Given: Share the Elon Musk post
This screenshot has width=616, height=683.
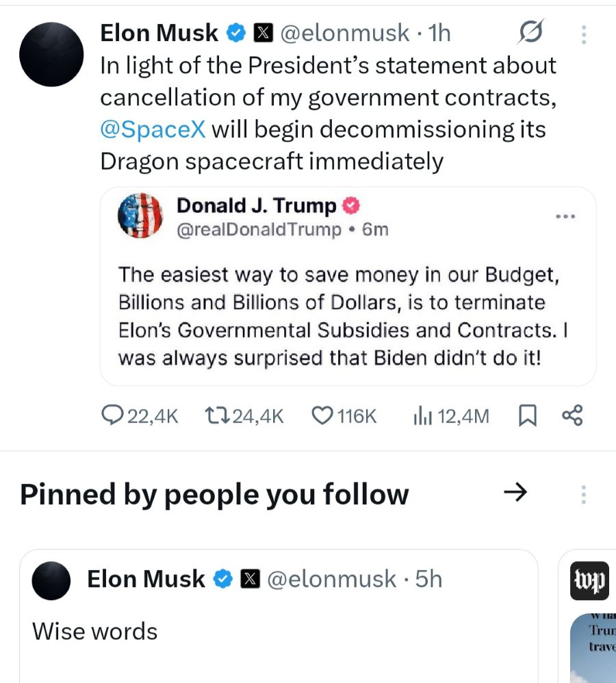Looking at the screenshot, I should (572, 415).
